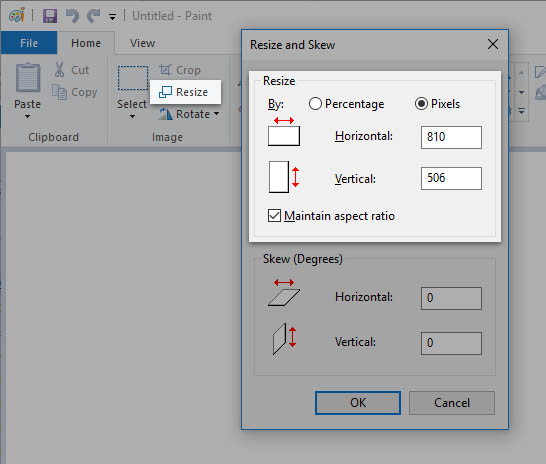Click the OK button
The height and width of the screenshot is (464, 546).
358,403
